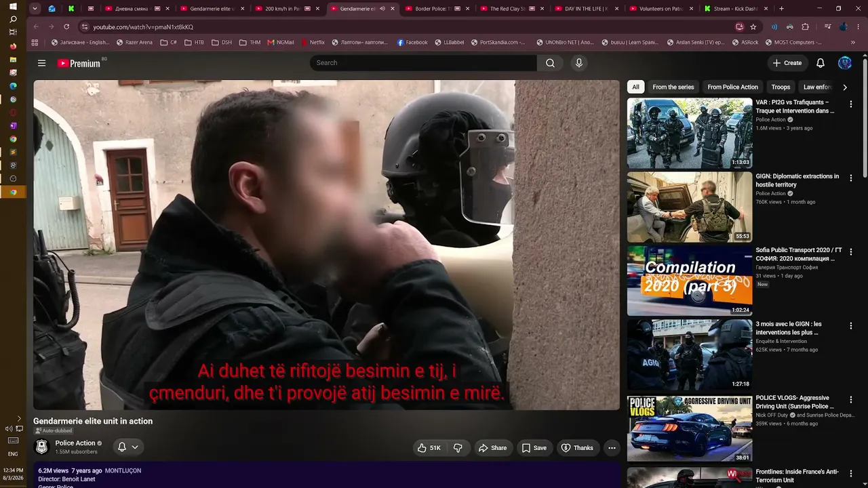Open the Compilation 2020 part 5 thumbnail
Viewport: 868px width, 488px height.
point(690,281)
